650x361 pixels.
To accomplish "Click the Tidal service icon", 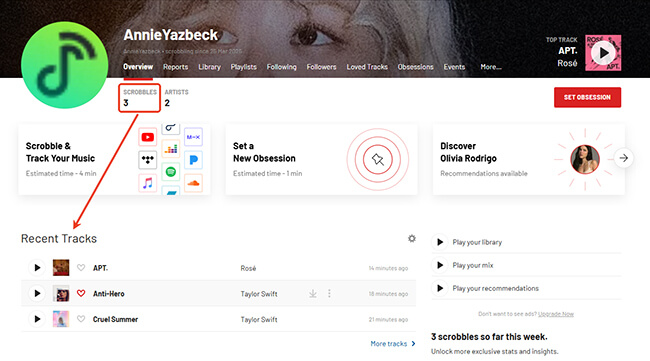I will coord(148,160).
